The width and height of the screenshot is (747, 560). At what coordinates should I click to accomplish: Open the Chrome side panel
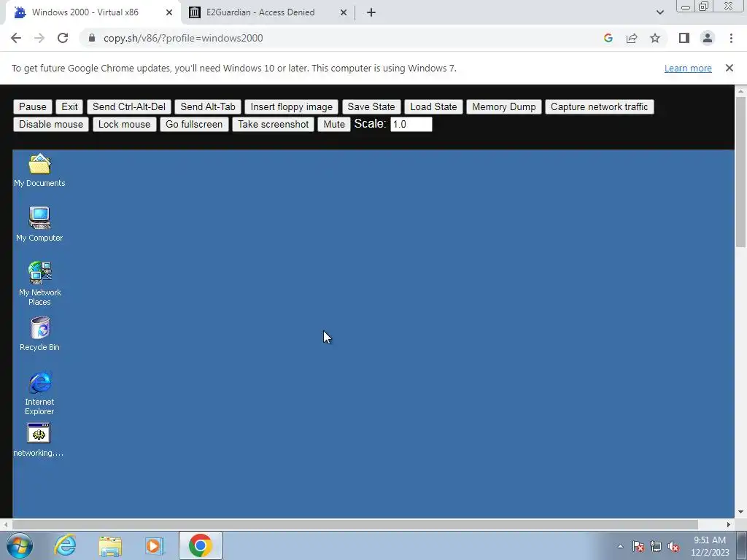pos(684,38)
